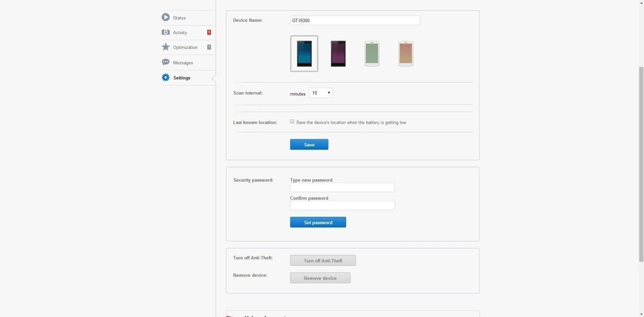Click the Messages speech bubble icon

coord(166,62)
